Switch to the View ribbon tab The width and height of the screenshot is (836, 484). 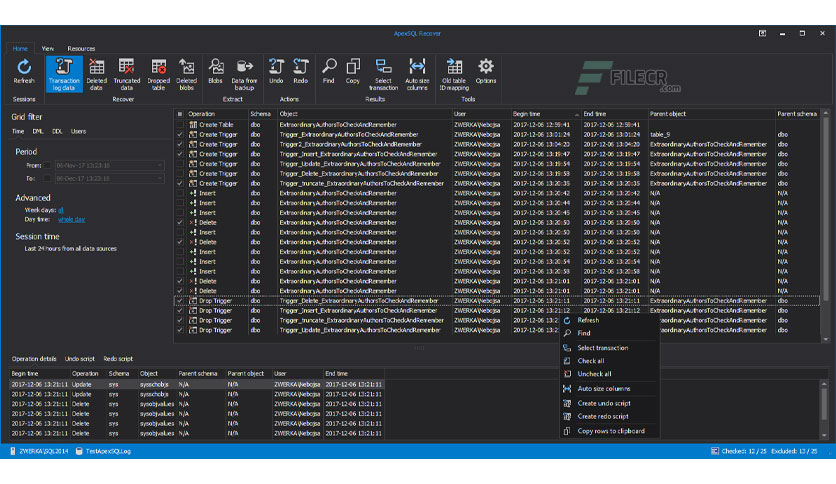47,49
